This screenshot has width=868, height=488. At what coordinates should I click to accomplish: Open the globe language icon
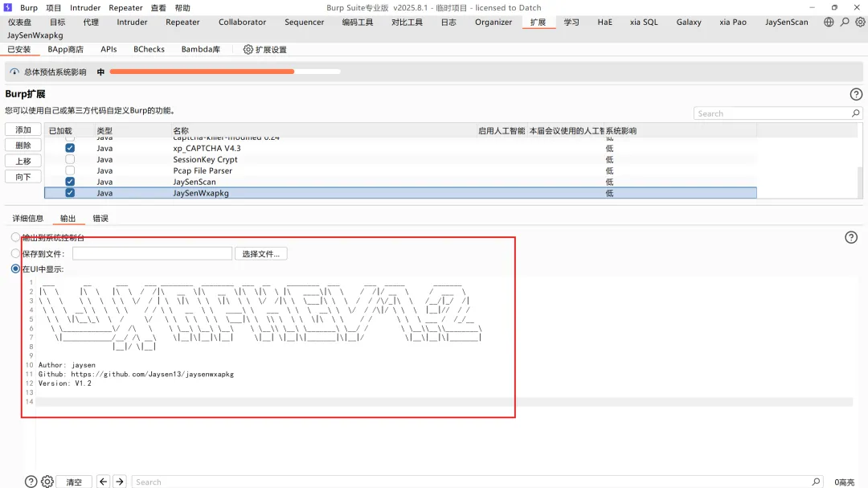coord(829,23)
